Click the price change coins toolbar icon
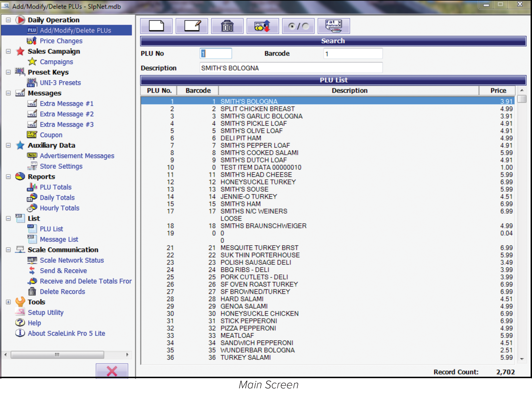Viewport: 532px width, 394px height. click(x=263, y=26)
